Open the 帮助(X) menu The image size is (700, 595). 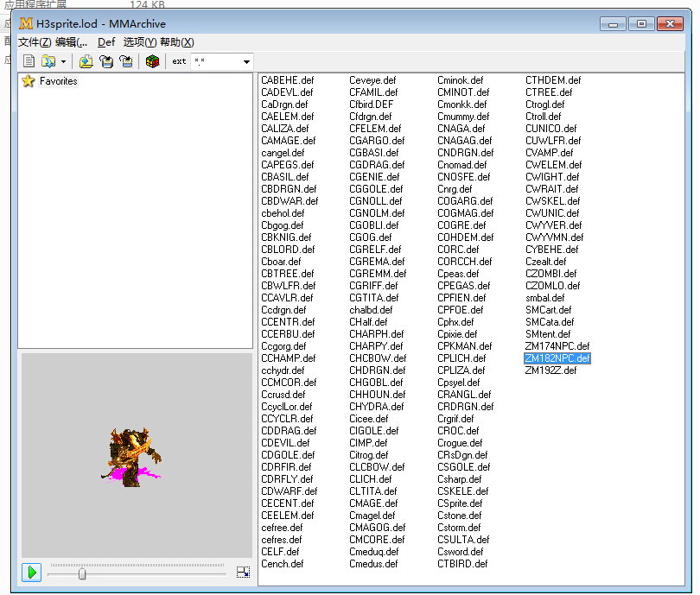(x=177, y=42)
